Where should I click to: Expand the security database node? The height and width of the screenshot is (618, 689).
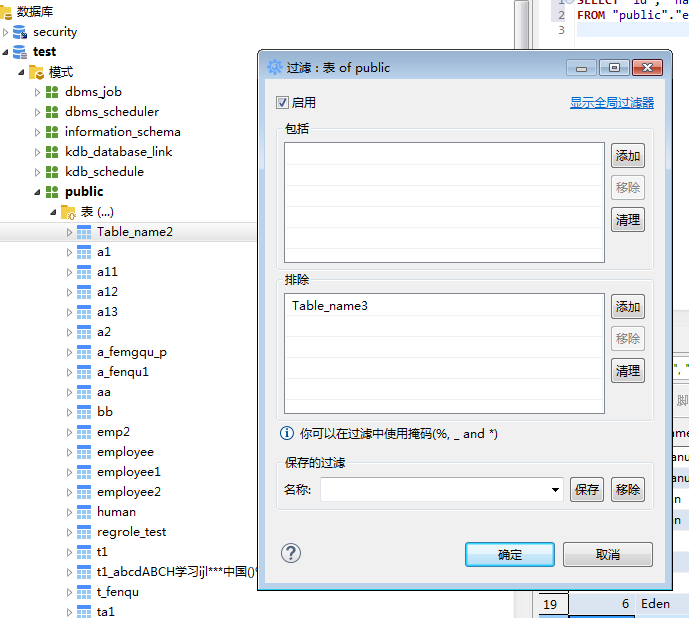pos(6,32)
